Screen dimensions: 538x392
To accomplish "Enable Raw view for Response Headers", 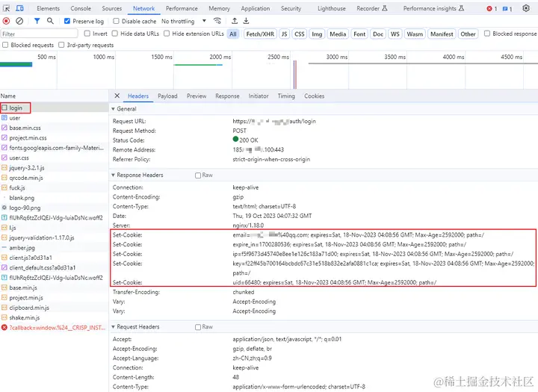I will click(x=198, y=175).
